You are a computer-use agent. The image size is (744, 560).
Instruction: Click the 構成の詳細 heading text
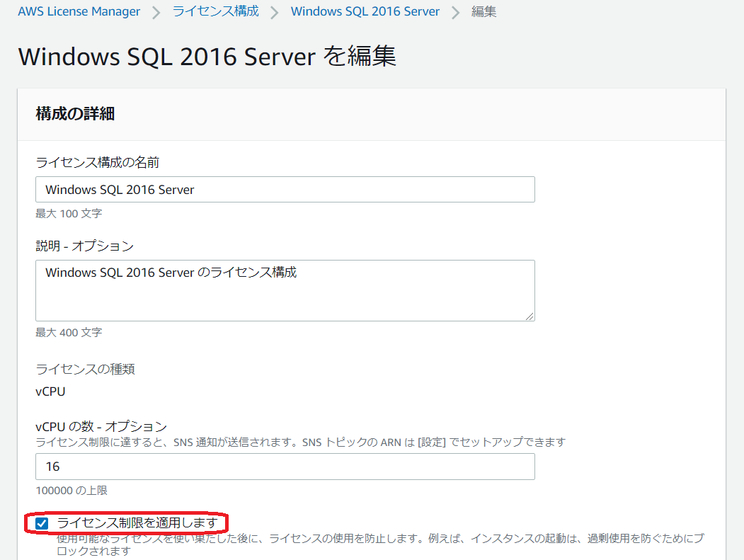tap(75, 114)
